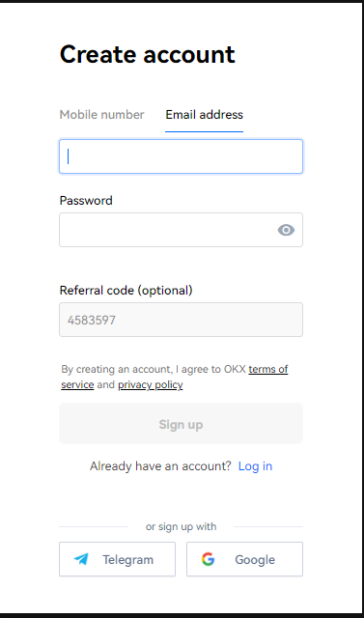Switch to the Mobile number tab

[101, 115]
